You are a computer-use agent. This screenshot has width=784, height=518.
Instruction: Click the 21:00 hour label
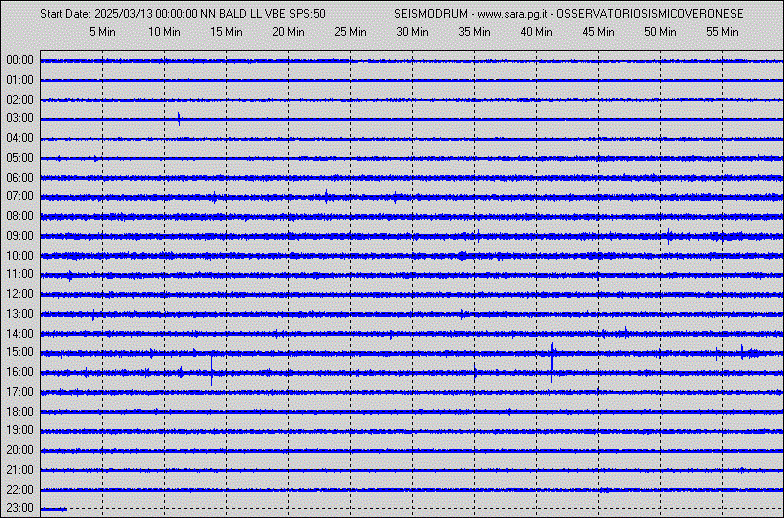point(20,470)
